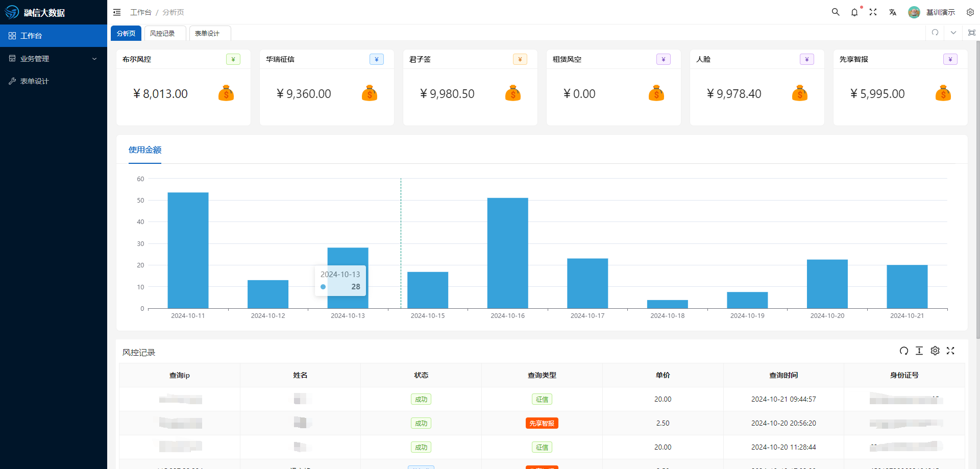Click the page vertical scrollbar
The image size is (980, 469).
pos(977,190)
